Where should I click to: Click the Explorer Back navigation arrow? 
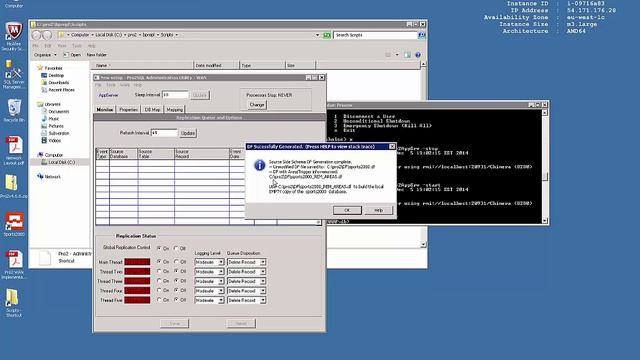pos(36,36)
